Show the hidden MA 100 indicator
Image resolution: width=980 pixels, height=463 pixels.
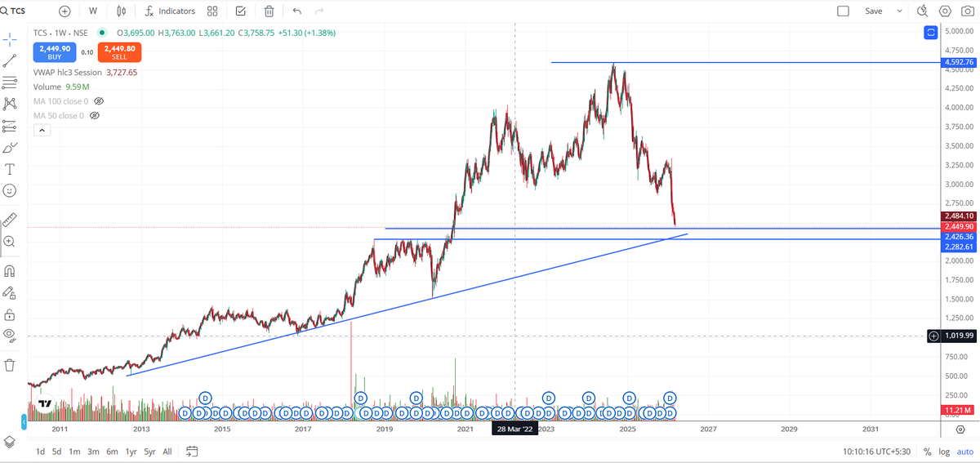pos(99,100)
